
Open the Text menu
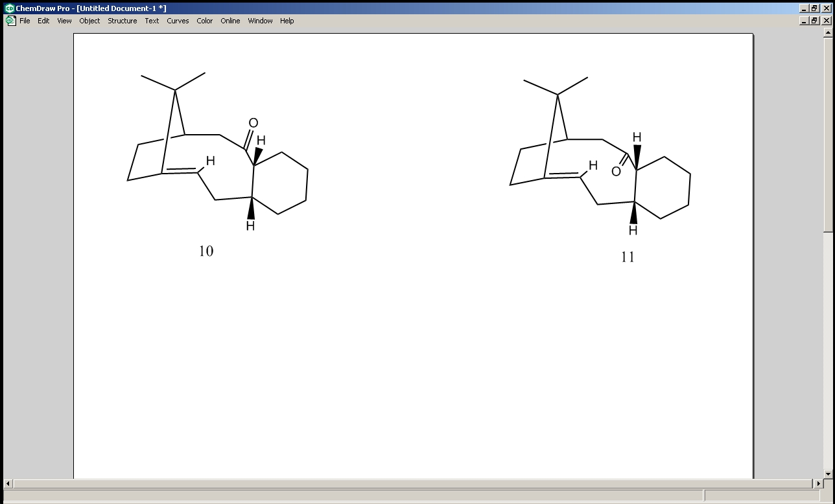click(152, 21)
